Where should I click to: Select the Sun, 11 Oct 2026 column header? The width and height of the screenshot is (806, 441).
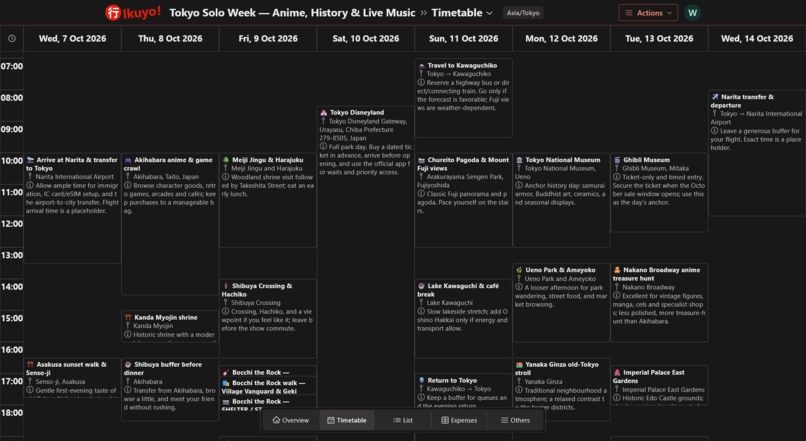463,39
